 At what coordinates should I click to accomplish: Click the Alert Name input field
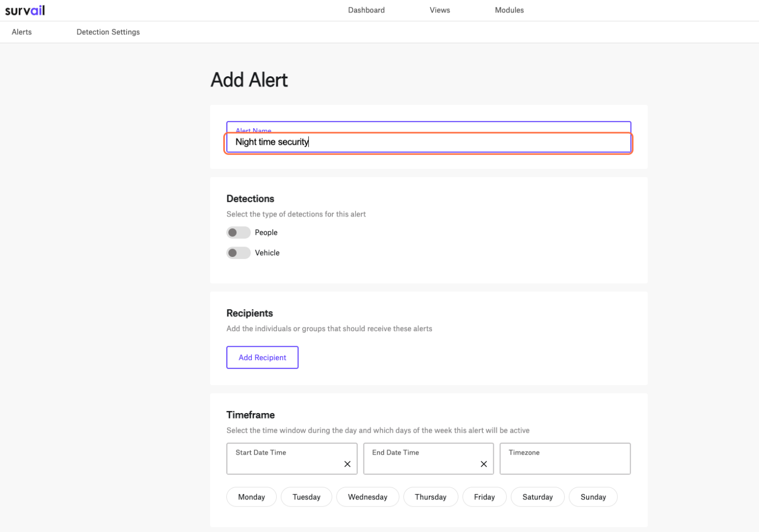pyautogui.click(x=428, y=138)
